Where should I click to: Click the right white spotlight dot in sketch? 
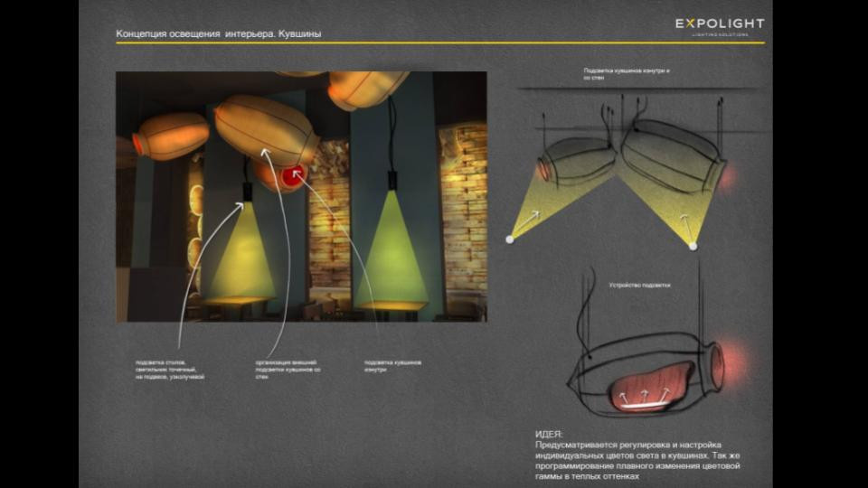[693, 246]
